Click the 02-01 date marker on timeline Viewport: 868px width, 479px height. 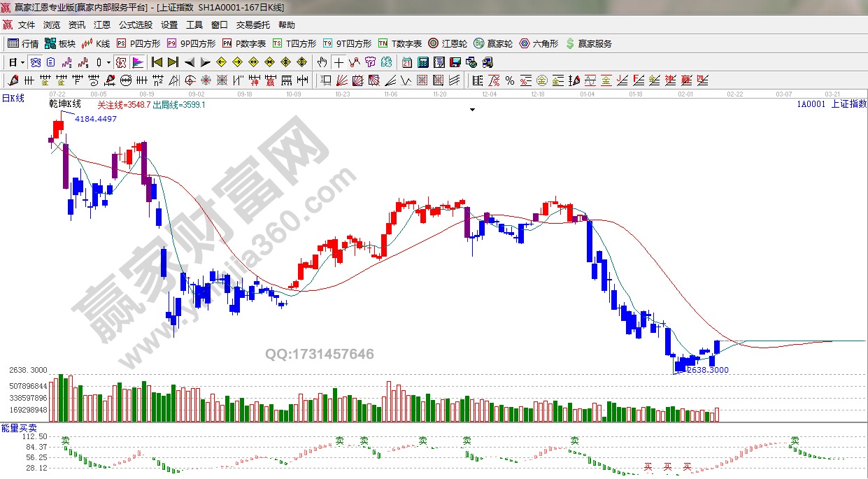coord(685,94)
